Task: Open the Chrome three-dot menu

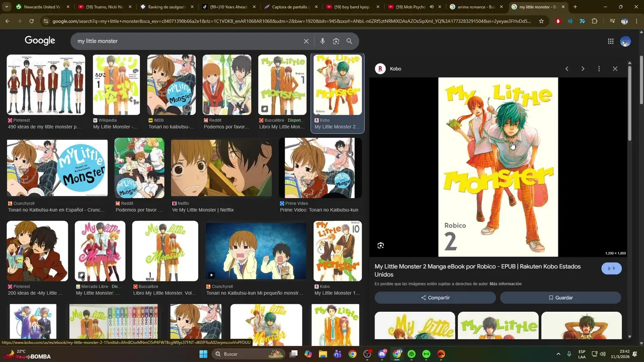Action: (636, 21)
